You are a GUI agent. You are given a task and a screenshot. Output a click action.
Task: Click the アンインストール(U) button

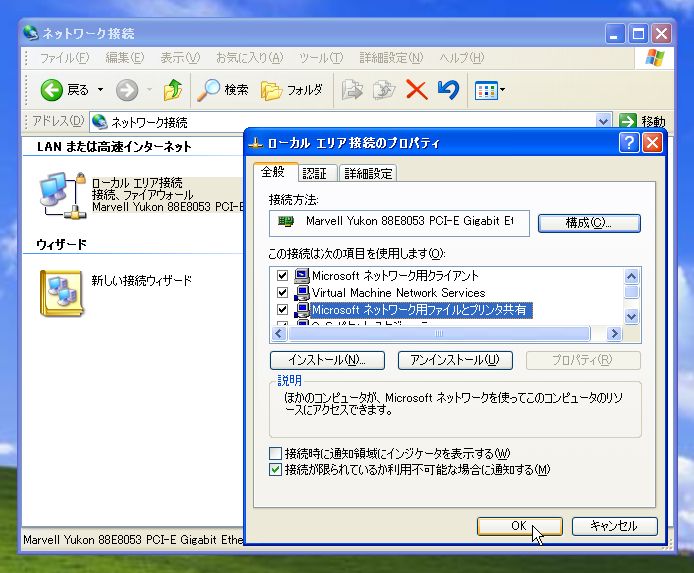455,360
